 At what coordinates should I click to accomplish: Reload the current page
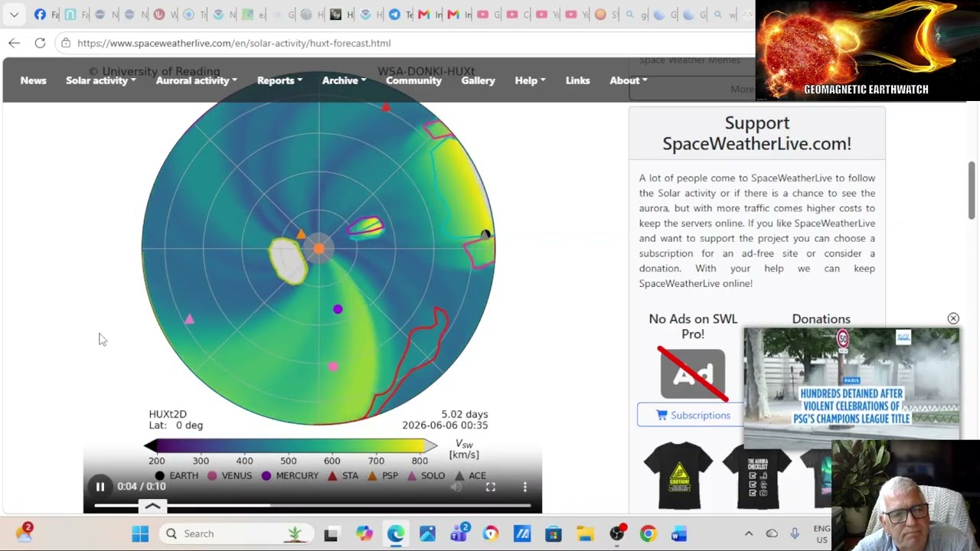[40, 43]
